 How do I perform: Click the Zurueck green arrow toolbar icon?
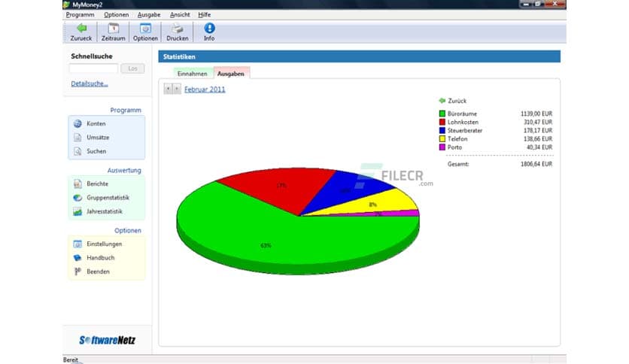pos(81,29)
